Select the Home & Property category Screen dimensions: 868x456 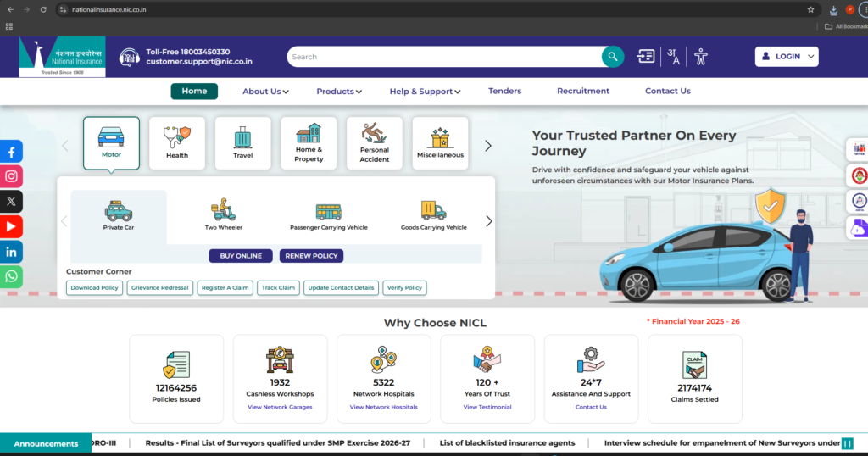309,142
